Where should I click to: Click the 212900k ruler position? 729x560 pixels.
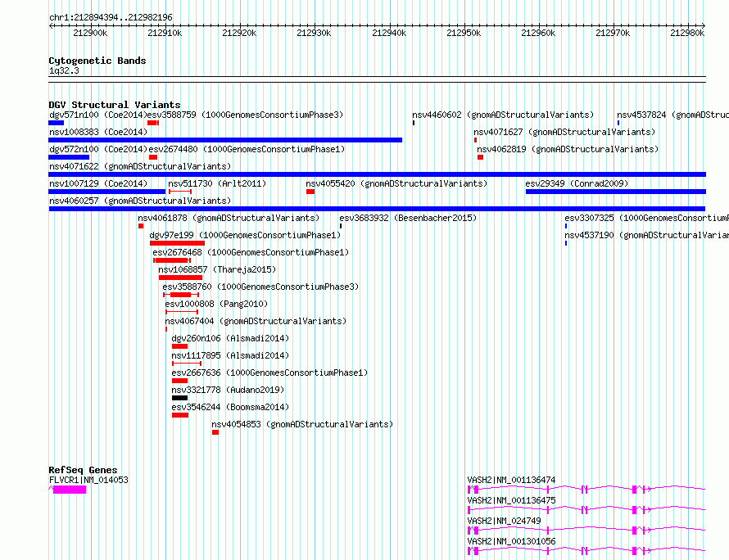point(90,33)
